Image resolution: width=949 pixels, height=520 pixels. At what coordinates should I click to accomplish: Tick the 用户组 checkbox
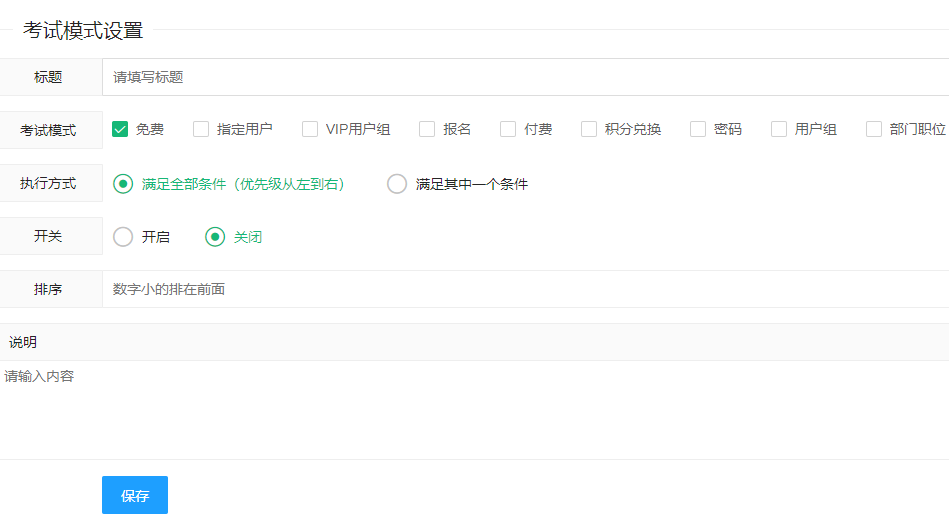[779, 129]
